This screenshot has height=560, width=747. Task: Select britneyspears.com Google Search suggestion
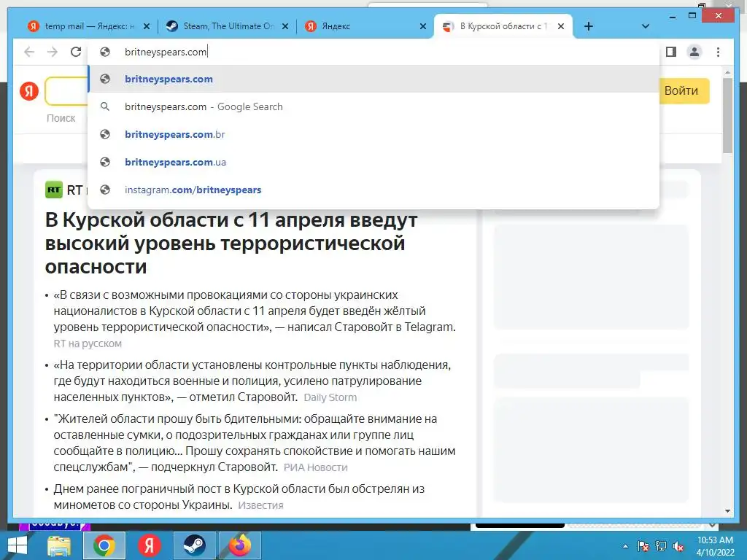[x=373, y=106]
